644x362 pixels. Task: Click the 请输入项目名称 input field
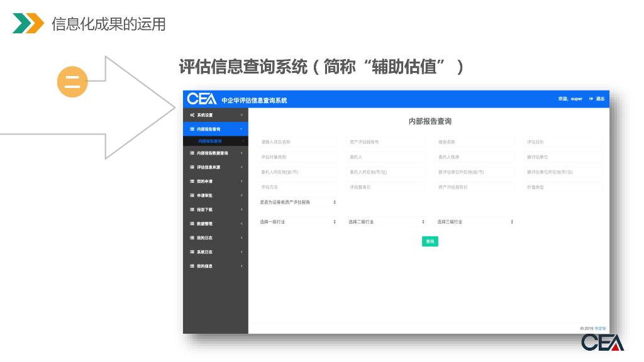(297, 142)
